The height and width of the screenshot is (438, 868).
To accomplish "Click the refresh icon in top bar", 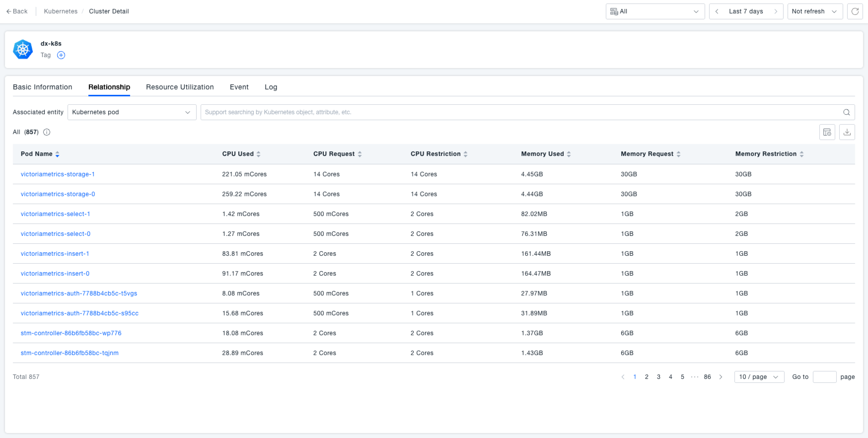I will click(x=855, y=11).
